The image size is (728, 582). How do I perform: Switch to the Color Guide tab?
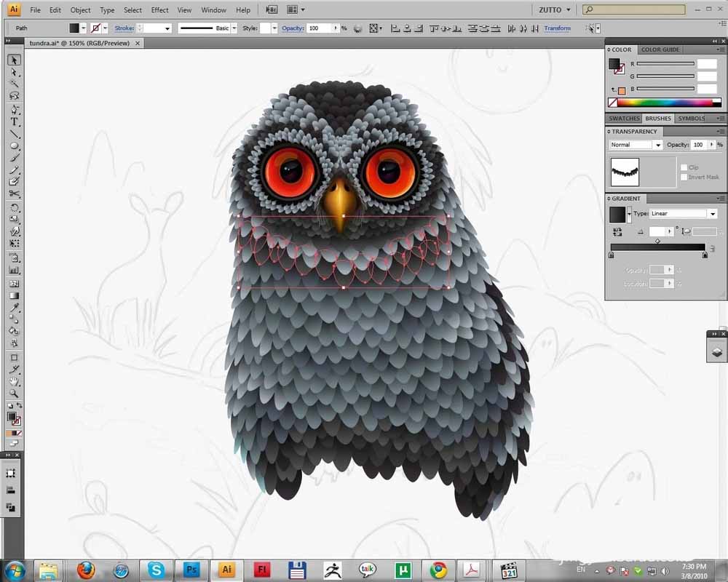(660, 49)
